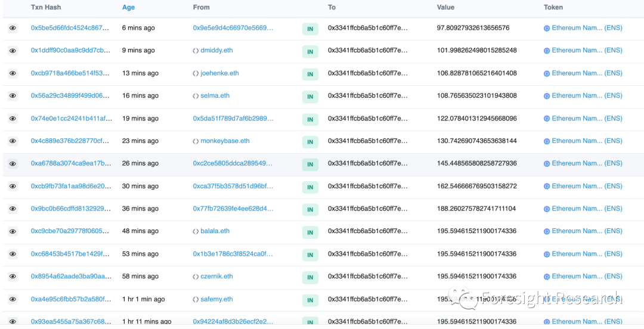Open details eye icon for txn 0x5be5d66fdc4524c867
644x329 pixels.
(13, 29)
